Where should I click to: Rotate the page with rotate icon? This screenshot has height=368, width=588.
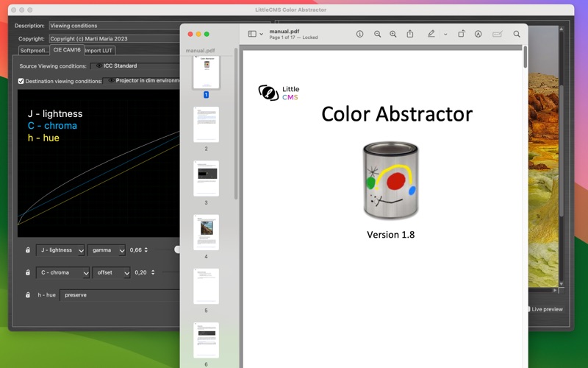coord(462,34)
